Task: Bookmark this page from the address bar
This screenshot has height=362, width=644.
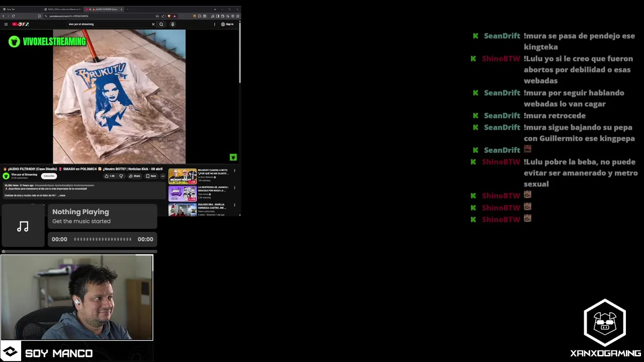Action: tap(39, 16)
